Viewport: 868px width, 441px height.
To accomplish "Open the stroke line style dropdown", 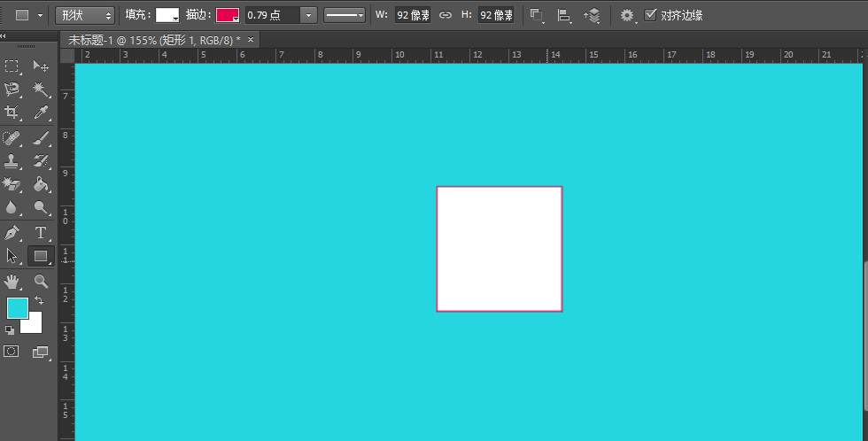I will (345, 15).
